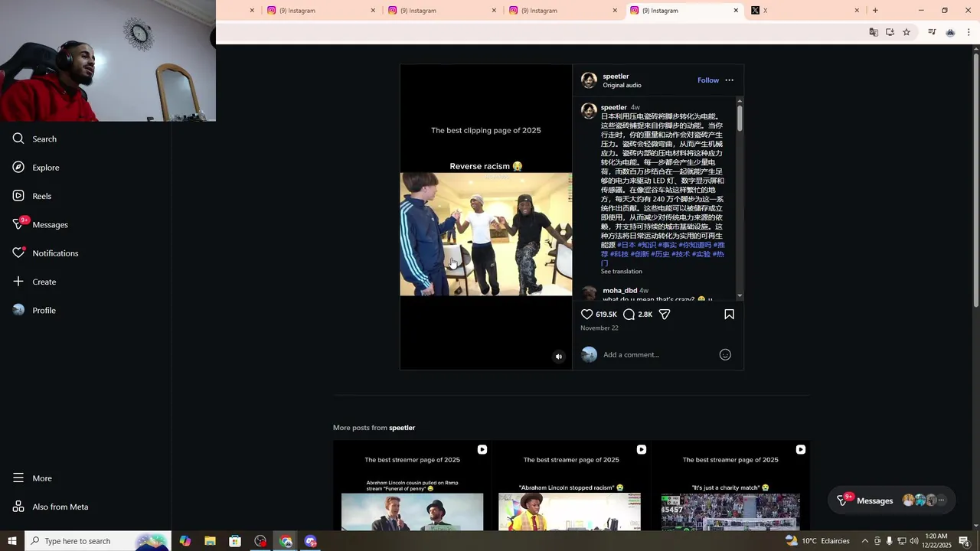980x551 pixels.
Task: Close the X browser tab
Action: click(x=857, y=11)
